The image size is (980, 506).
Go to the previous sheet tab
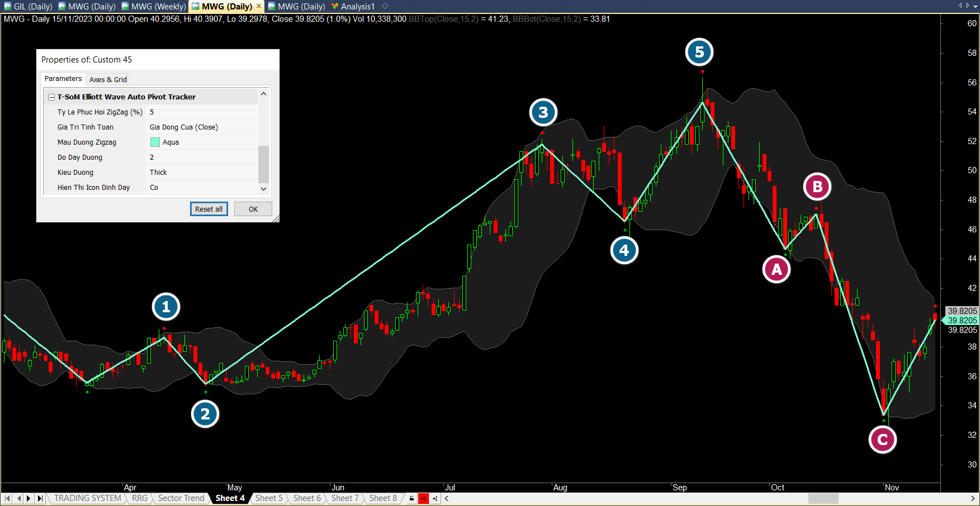[x=18, y=498]
